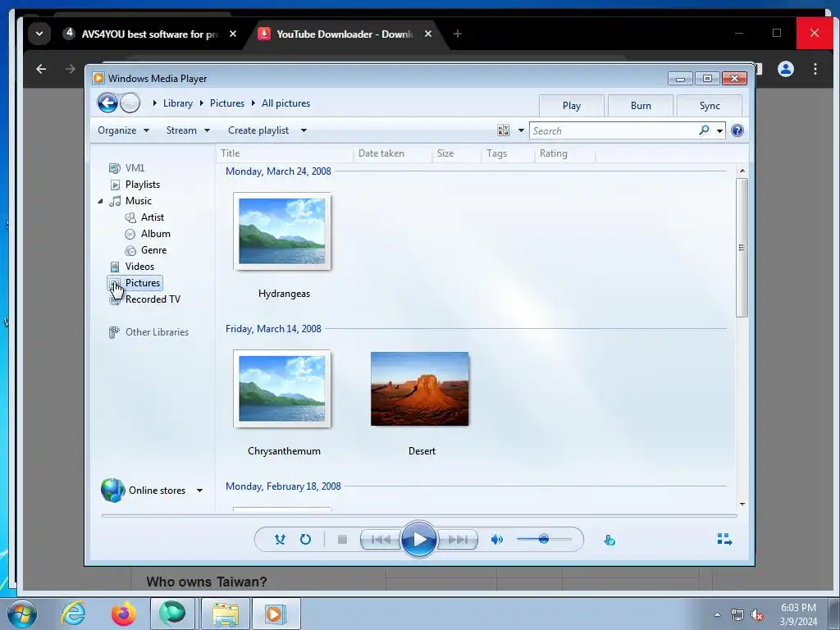Turn shuffle on
This screenshot has height=630, width=840.
(x=280, y=539)
